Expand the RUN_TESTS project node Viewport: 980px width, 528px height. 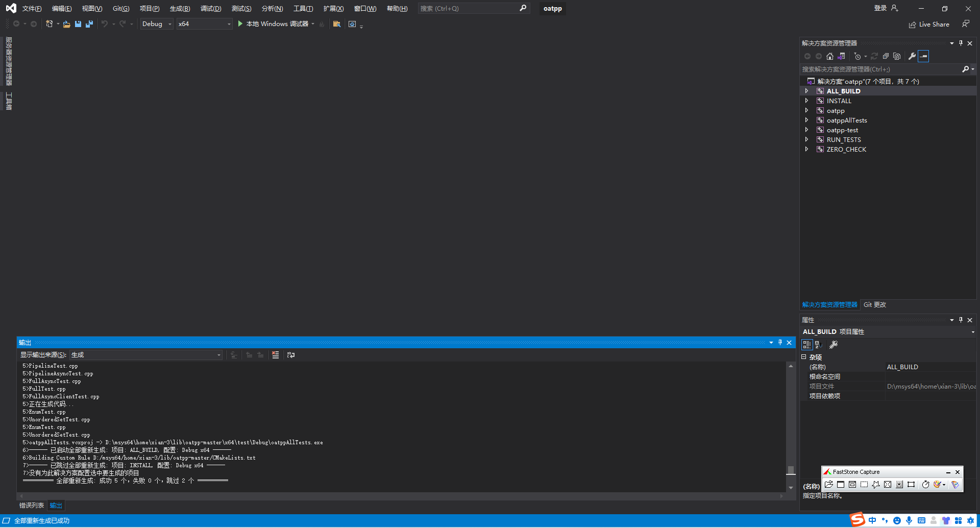(x=806, y=139)
